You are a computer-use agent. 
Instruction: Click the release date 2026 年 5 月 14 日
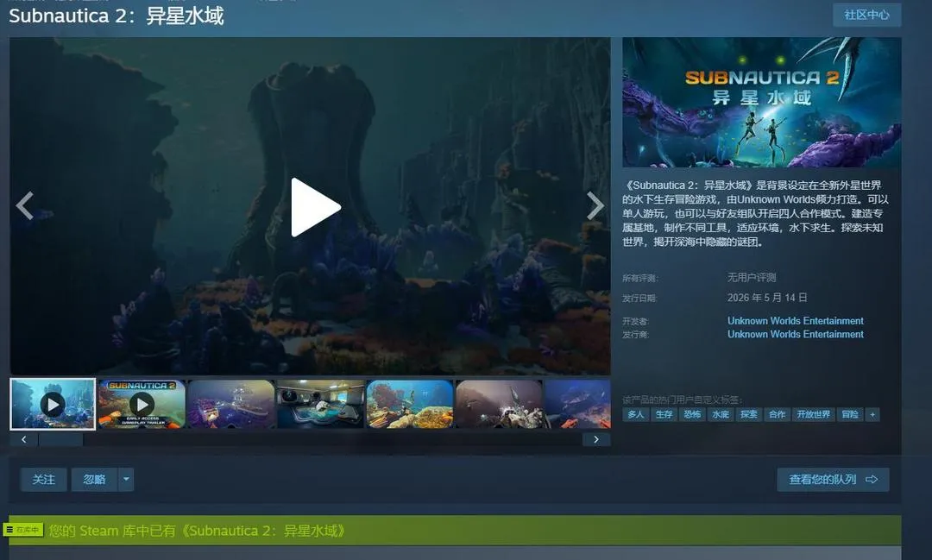click(x=767, y=297)
